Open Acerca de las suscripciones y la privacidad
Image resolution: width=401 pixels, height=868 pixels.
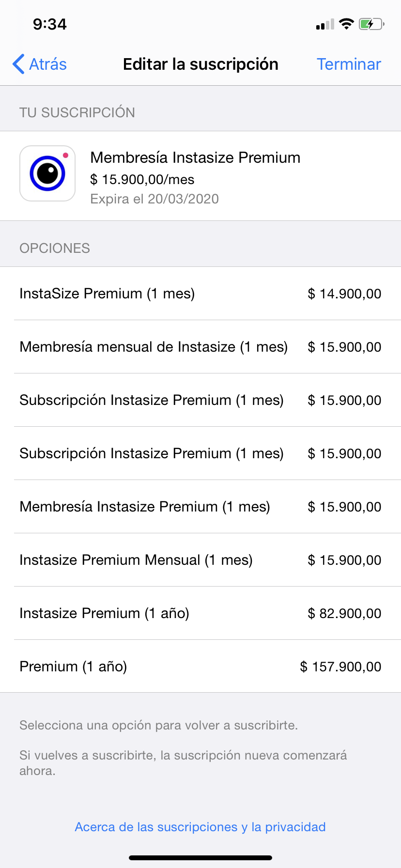(200, 827)
